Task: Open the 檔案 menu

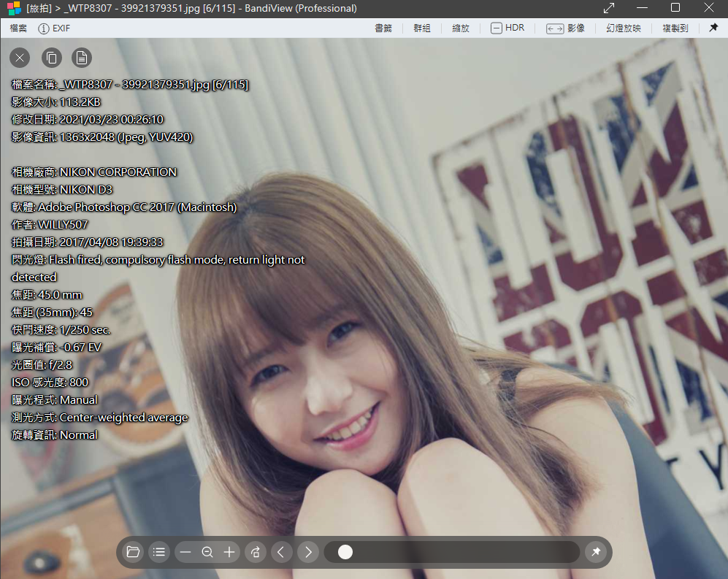Action: tap(18, 28)
